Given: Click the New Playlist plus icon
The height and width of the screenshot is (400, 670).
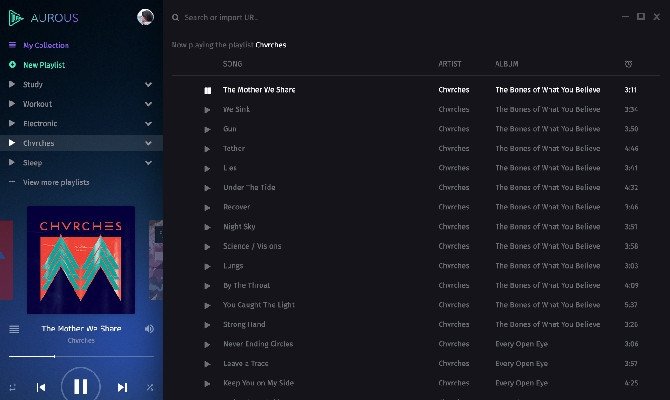Looking at the screenshot, I should coord(12,65).
